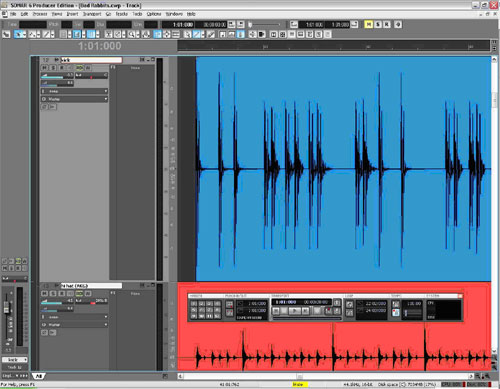Click the hi hat track name field
This screenshot has width=500, height=389.
click(91, 286)
